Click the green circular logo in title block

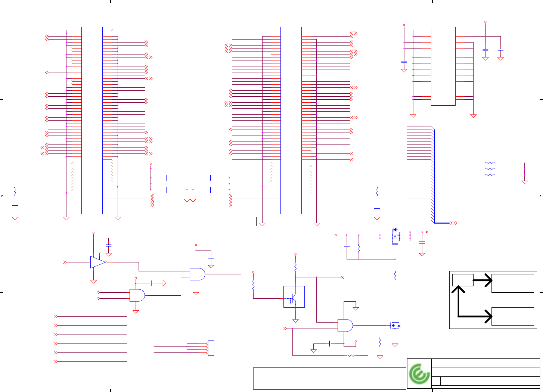(x=419, y=374)
